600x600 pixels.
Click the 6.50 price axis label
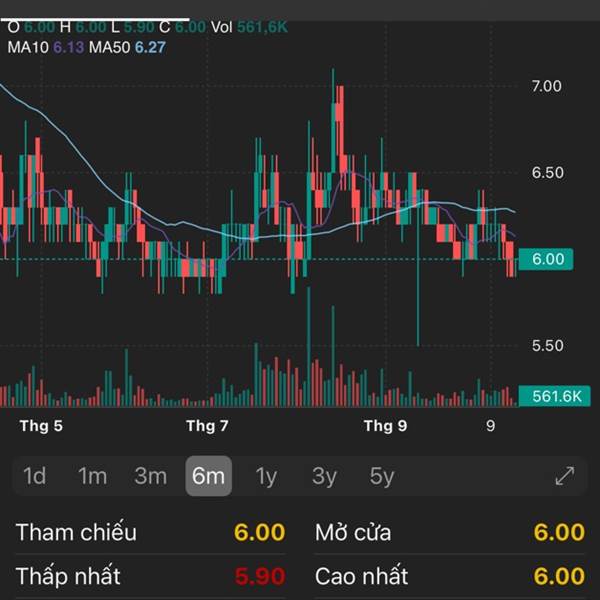coord(548,173)
